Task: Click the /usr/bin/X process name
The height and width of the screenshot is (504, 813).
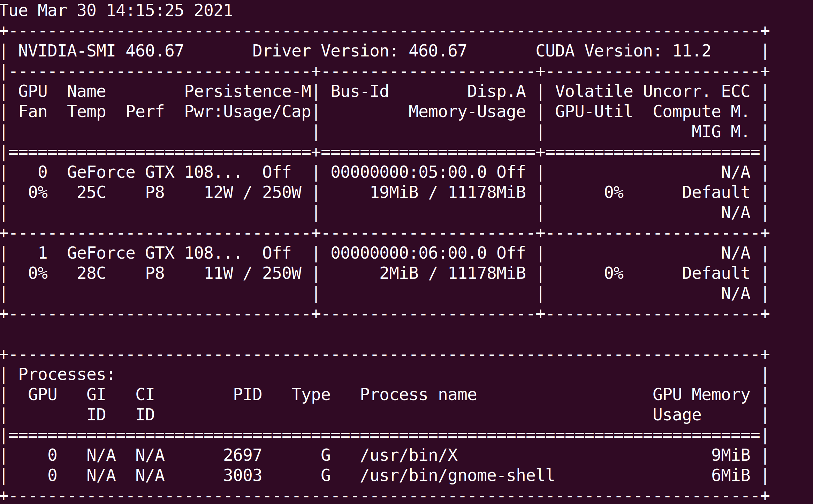Action: pyautogui.click(x=409, y=455)
